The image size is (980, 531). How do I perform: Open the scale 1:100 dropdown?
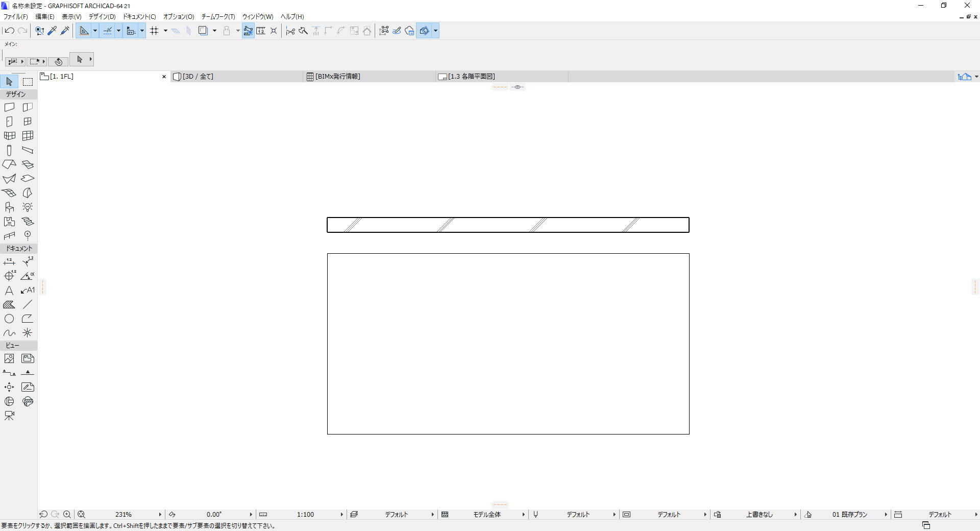(x=341, y=515)
